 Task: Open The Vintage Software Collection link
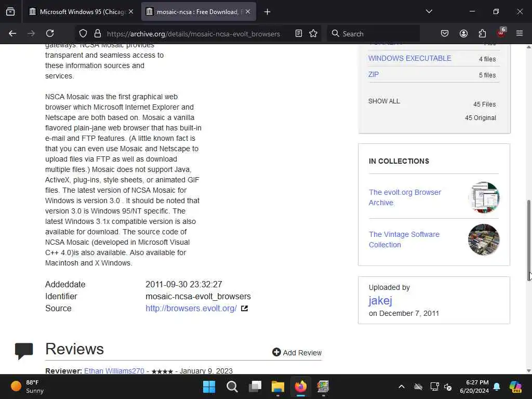404,240
